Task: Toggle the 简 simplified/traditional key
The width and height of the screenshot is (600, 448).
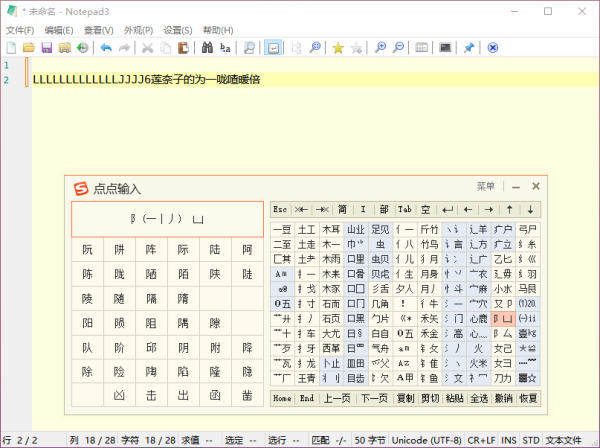Action: [342, 210]
